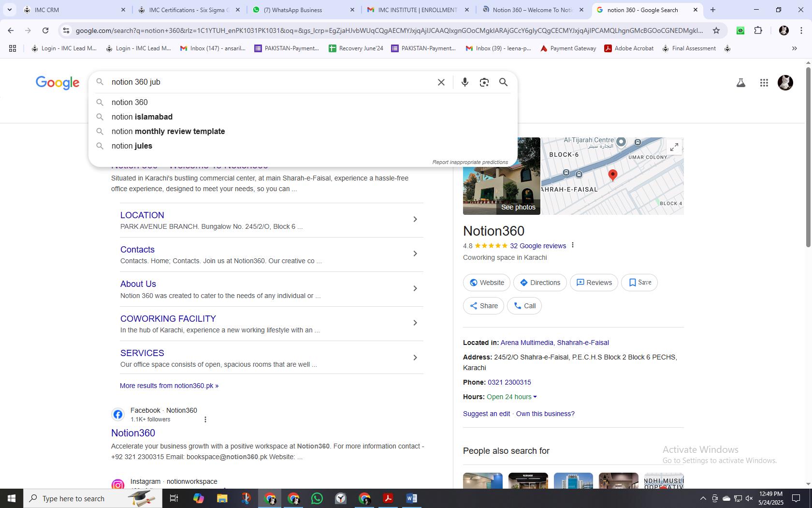
Task: Get Directions to Notion360
Action: point(540,283)
